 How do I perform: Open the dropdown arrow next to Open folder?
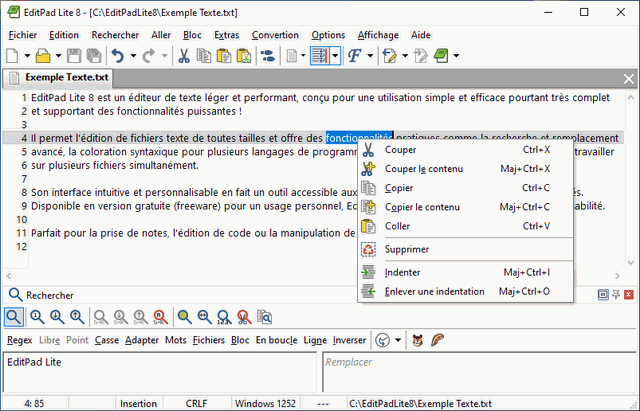[x=58, y=56]
